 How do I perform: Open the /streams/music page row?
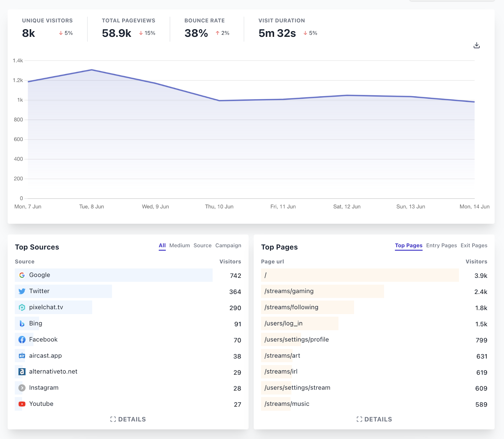pyautogui.click(x=374, y=404)
